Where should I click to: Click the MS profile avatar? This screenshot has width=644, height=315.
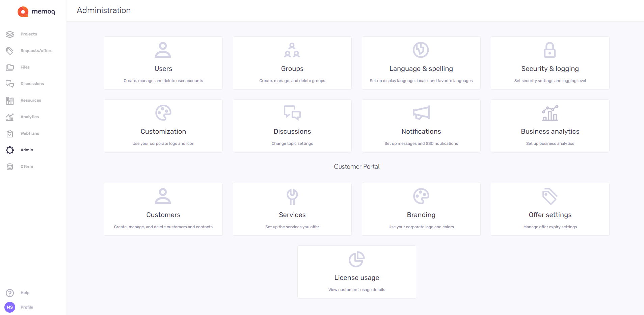tap(10, 307)
